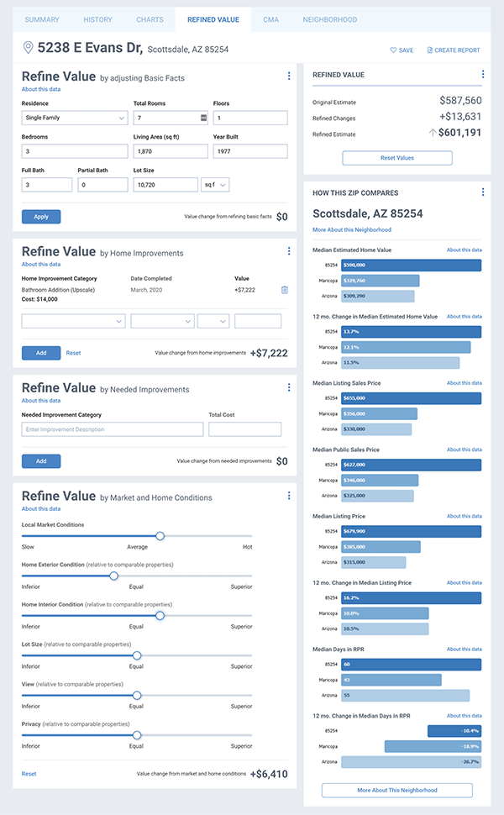The height and width of the screenshot is (815, 504).
Task: Click Reset link in Home Improvements
Action: [73, 353]
